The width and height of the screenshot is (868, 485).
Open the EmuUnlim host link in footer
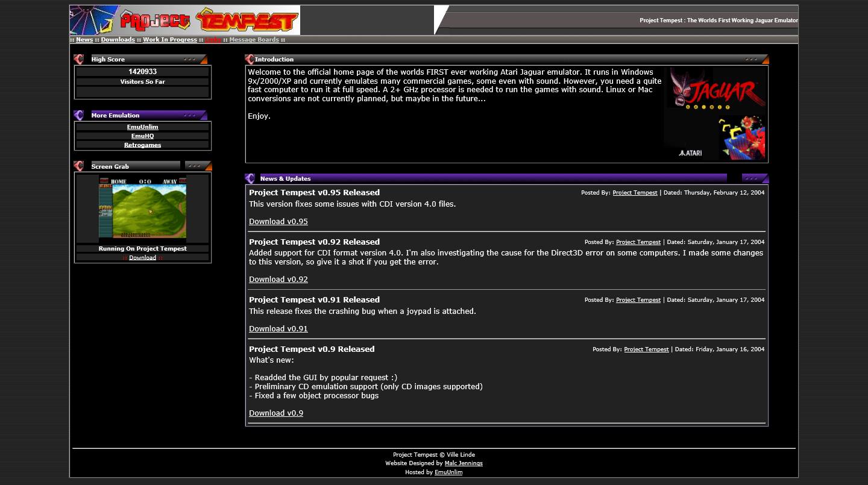click(448, 472)
